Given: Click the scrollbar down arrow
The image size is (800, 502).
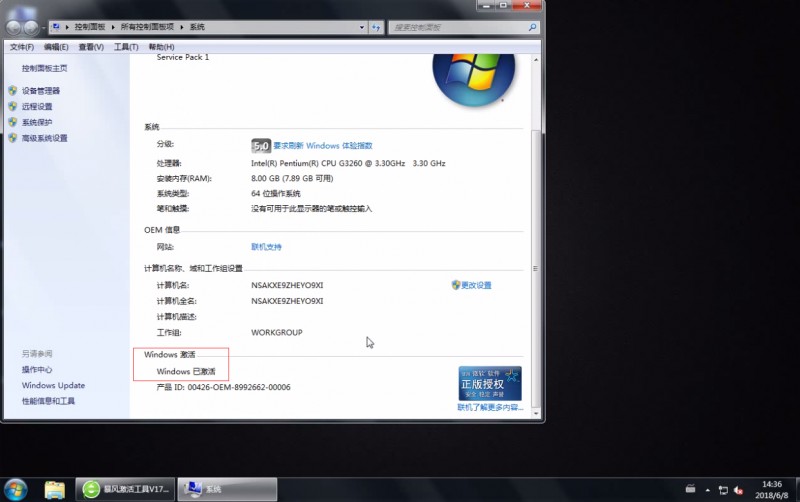Looking at the screenshot, I should click(x=536, y=413).
